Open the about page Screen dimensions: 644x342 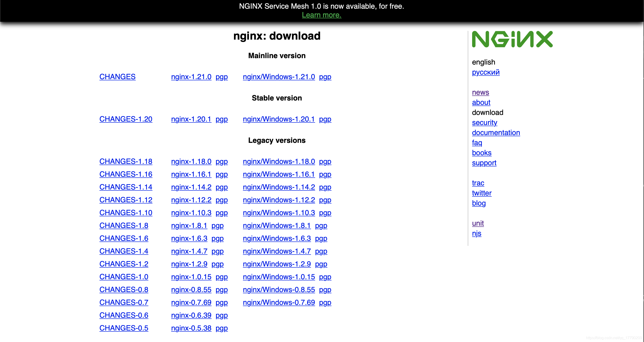481,102
